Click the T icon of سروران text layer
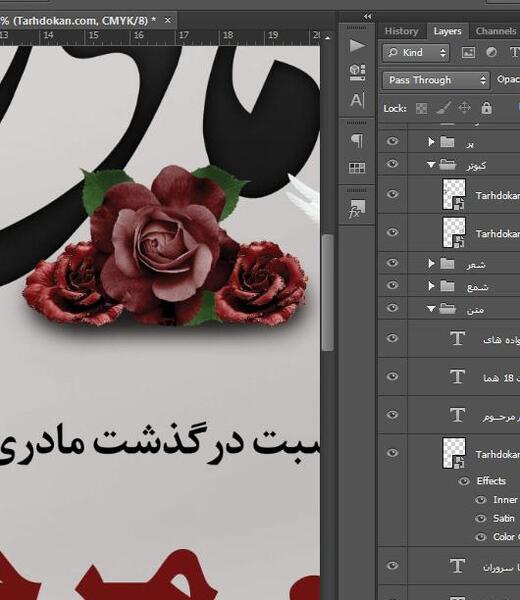Image resolution: width=520 pixels, height=600 pixels. (x=457, y=566)
